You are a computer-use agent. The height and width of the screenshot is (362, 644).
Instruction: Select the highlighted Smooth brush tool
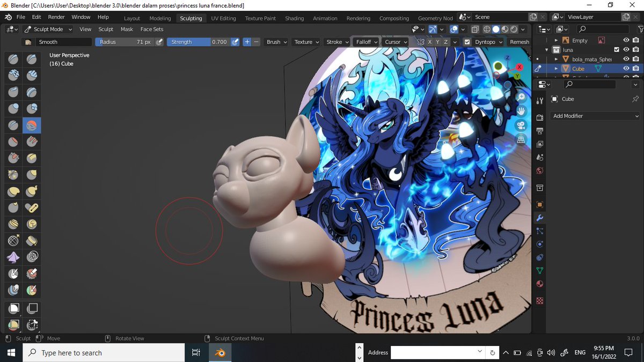click(32, 125)
